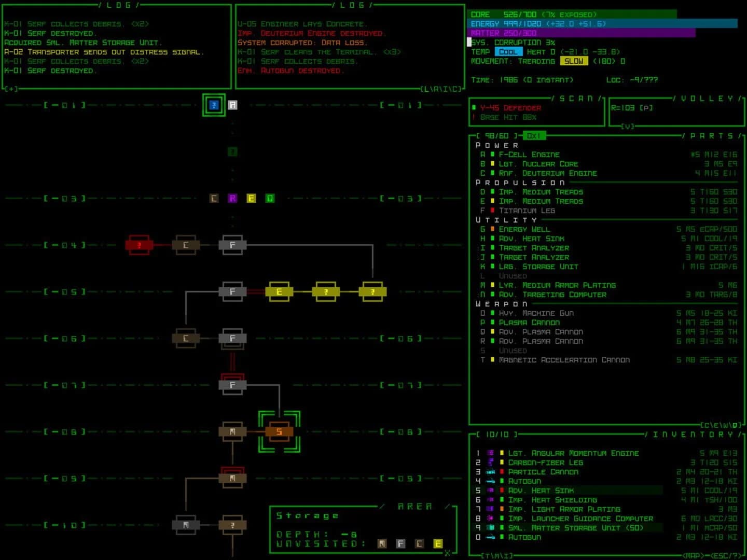Click the hostile "A" robot beside Cogmind
This screenshot has height=560, width=747.
point(232,105)
